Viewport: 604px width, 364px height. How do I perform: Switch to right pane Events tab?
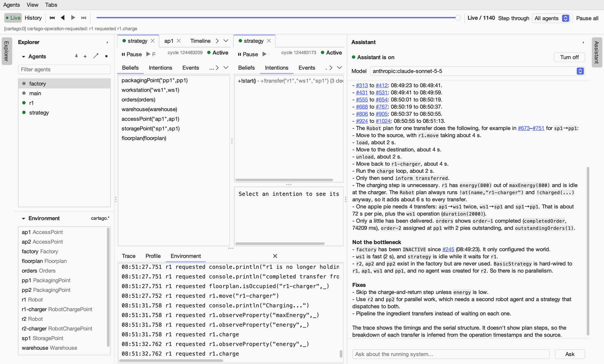pyautogui.click(x=307, y=68)
